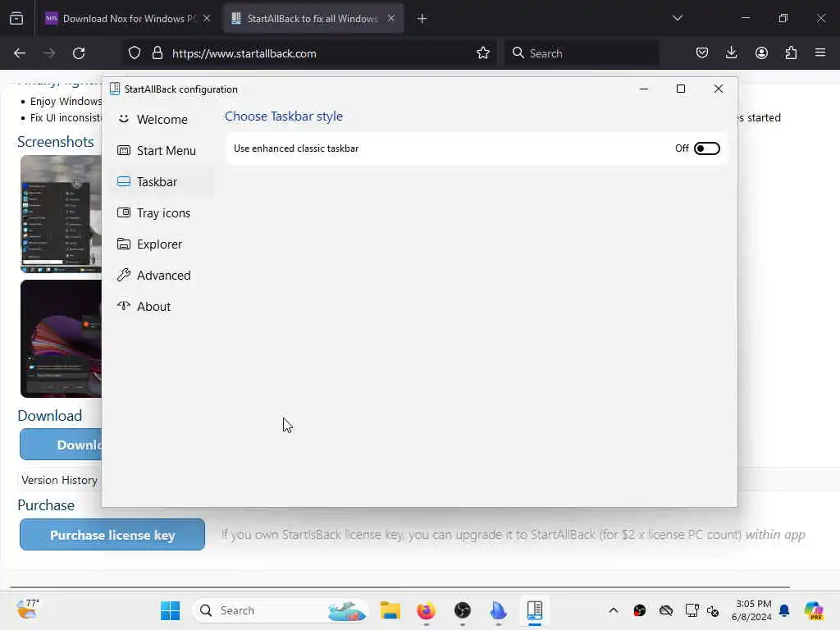
Task: Minimize the StartAllBack configuration window
Action: coord(644,89)
